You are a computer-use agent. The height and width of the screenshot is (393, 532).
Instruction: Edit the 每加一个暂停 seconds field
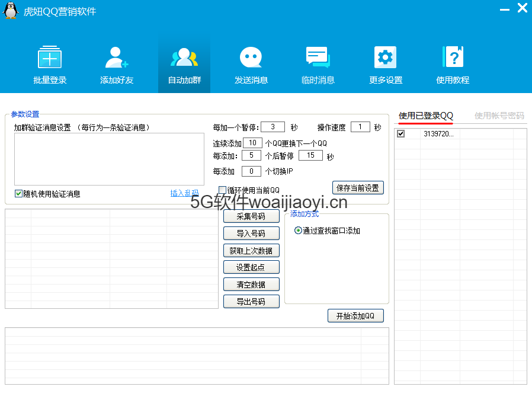pos(273,127)
